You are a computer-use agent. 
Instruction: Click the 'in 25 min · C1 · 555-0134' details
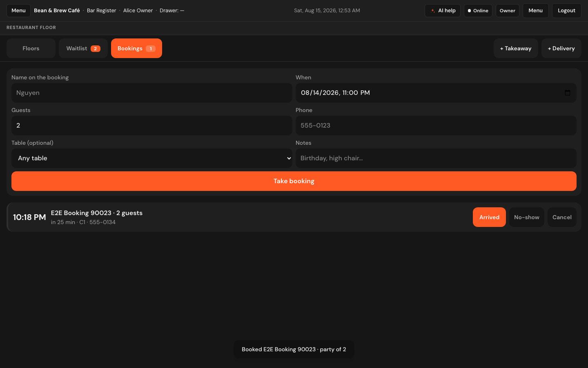[x=83, y=222]
